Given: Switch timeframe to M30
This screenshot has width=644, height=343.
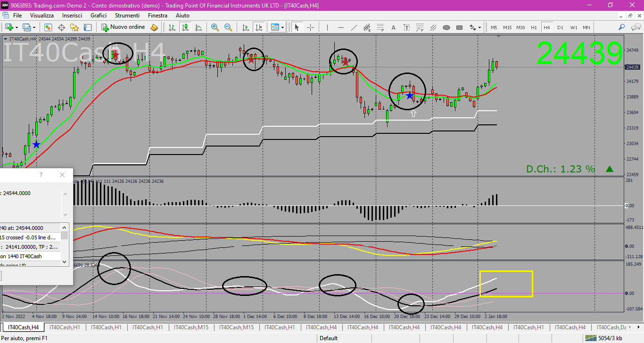Looking at the screenshot, I should [520, 27].
